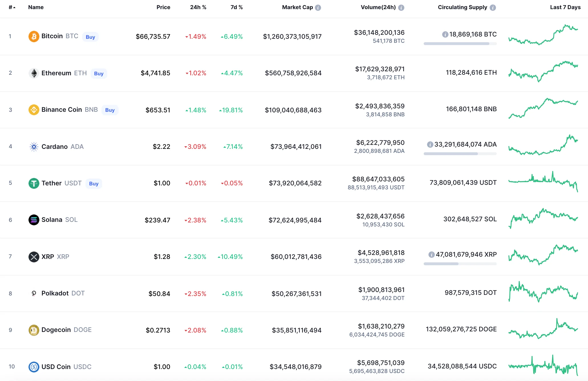The height and width of the screenshot is (381, 588).
Task: Click the Tether logo icon
Action: tap(34, 183)
